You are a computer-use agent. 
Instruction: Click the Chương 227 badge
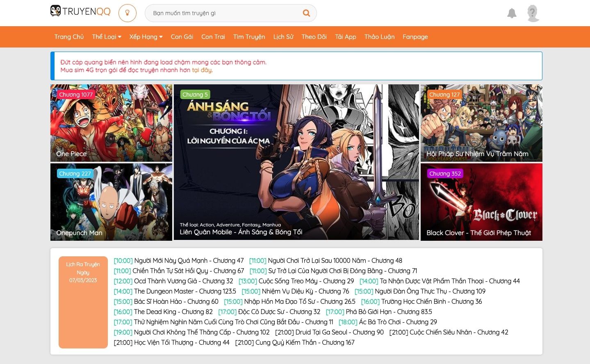[x=75, y=174]
